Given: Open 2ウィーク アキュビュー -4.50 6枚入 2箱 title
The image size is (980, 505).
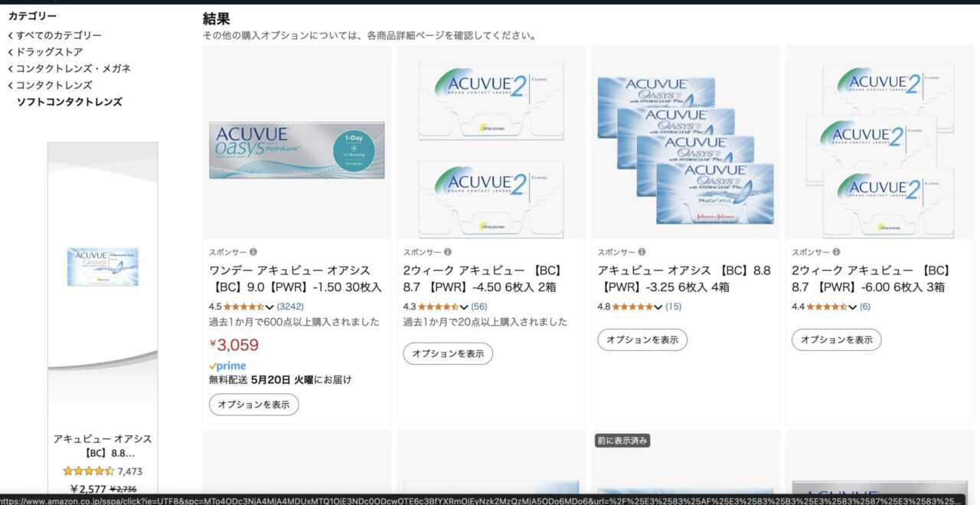Looking at the screenshot, I should tap(484, 279).
